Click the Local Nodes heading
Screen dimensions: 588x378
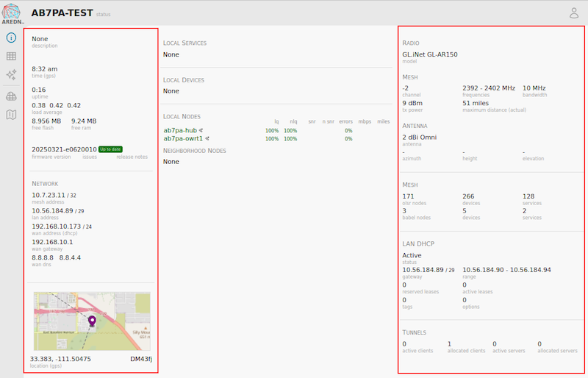coord(182,116)
